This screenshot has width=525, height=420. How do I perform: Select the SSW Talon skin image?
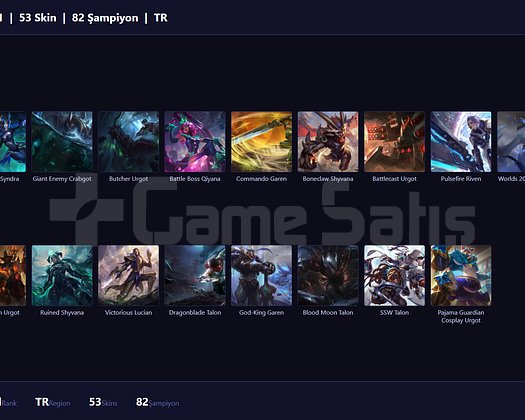point(394,275)
